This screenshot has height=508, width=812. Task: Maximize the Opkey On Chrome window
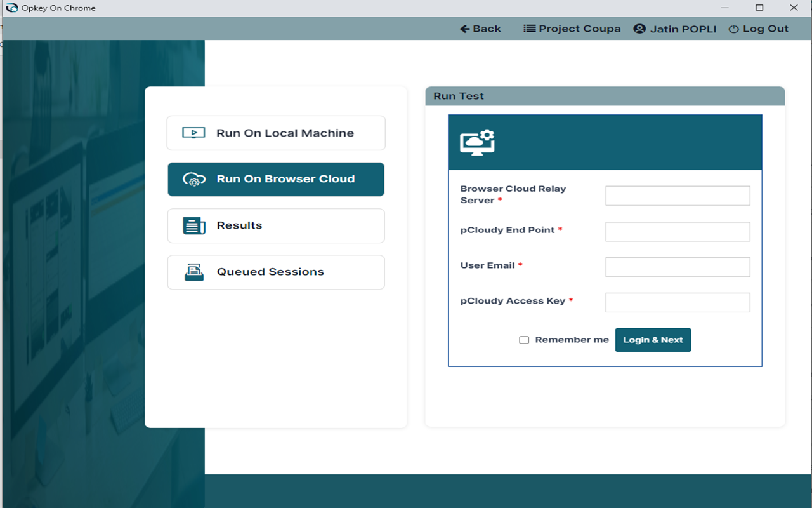point(759,8)
